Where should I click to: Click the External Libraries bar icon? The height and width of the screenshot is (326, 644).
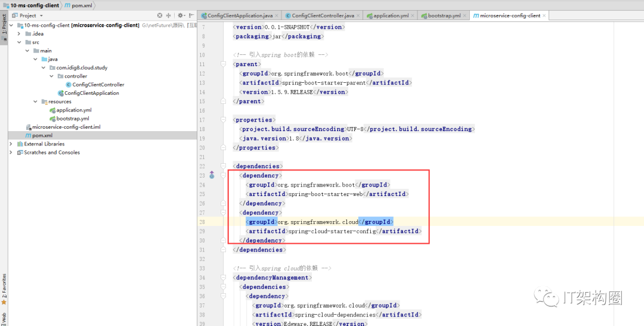click(x=20, y=144)
